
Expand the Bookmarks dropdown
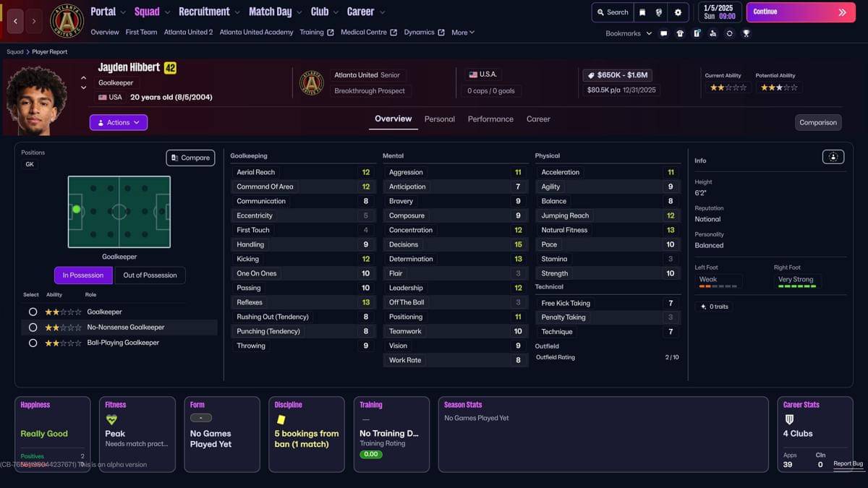pos(629,33)
